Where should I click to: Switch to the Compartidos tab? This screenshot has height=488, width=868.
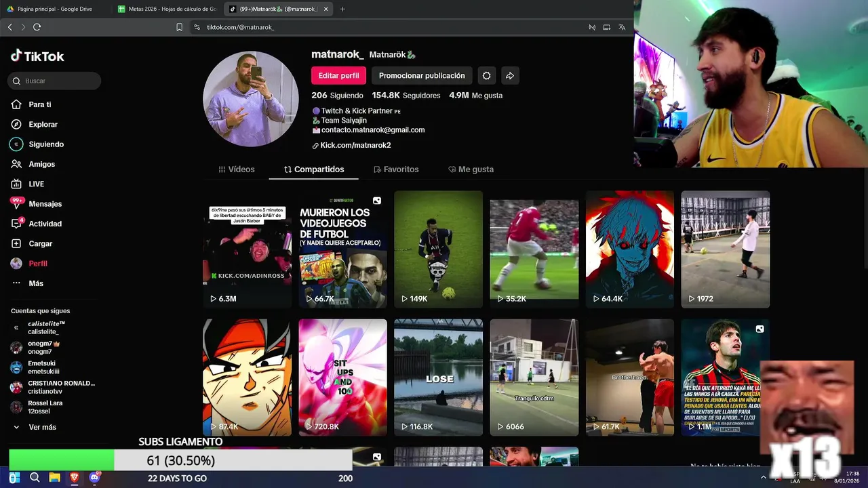coord(314,169)
